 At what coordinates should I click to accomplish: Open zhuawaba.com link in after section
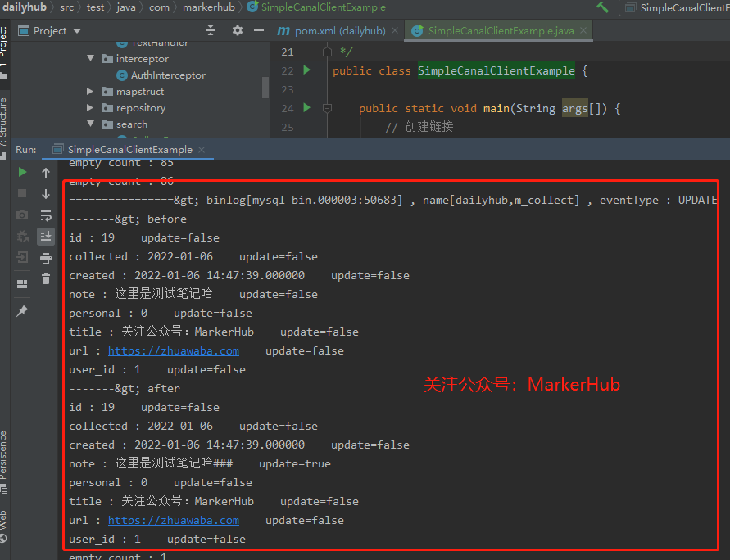(174, 520)
